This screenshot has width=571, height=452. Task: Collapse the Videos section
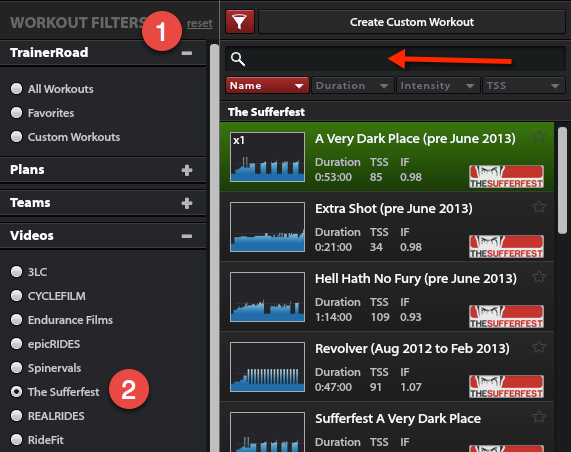pyautogui.click(x=187, y=236)
